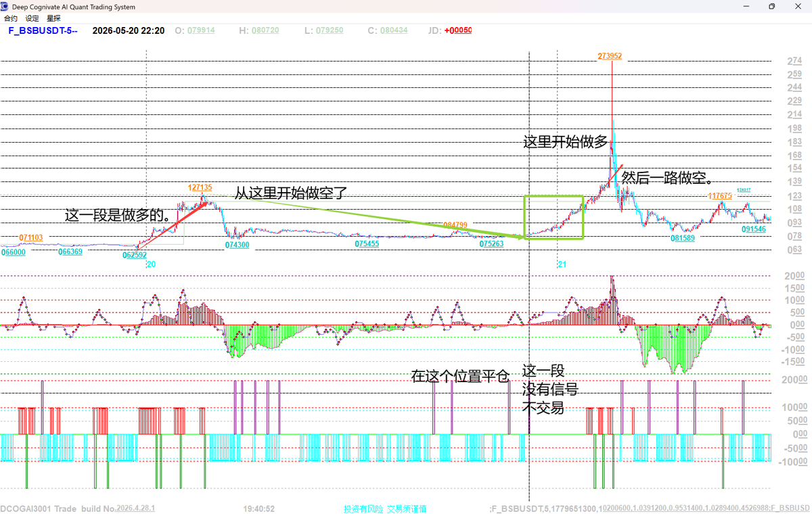Select the low price label 066000
Screen dimensions: 812x514
click(x=13, y=252)
